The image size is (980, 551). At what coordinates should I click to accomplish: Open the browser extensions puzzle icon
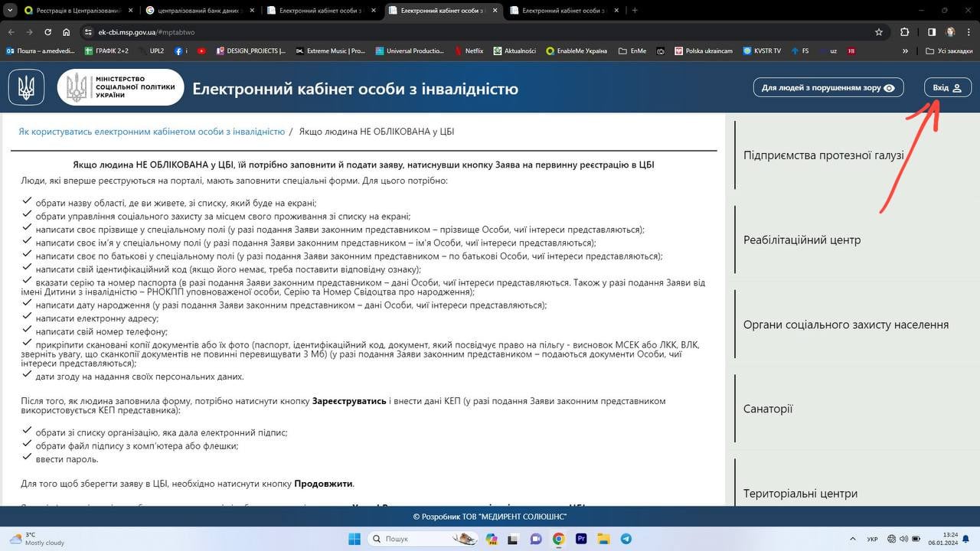(x=905, y=32)
